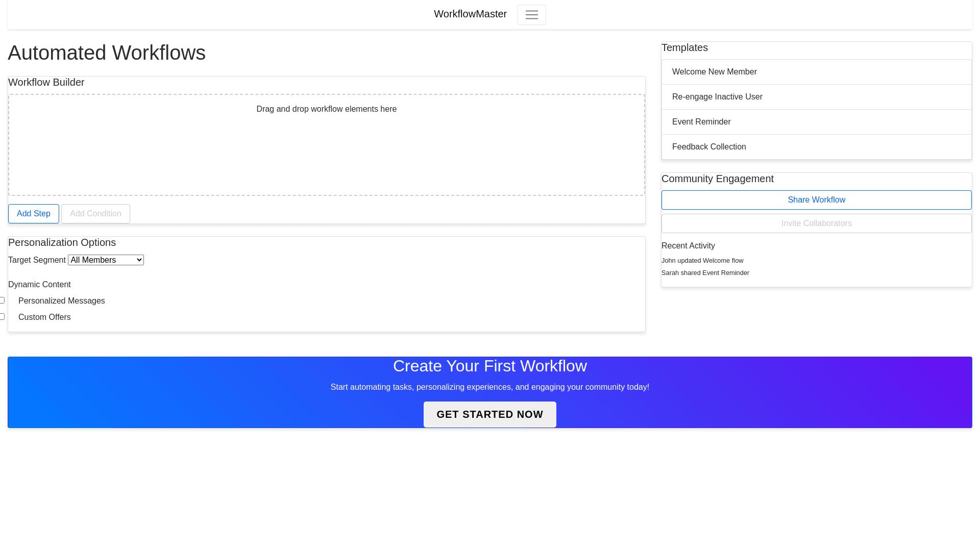980x551 pixels.
Task: Expand the Target Segment dropdown
Action: click(106, 260)
